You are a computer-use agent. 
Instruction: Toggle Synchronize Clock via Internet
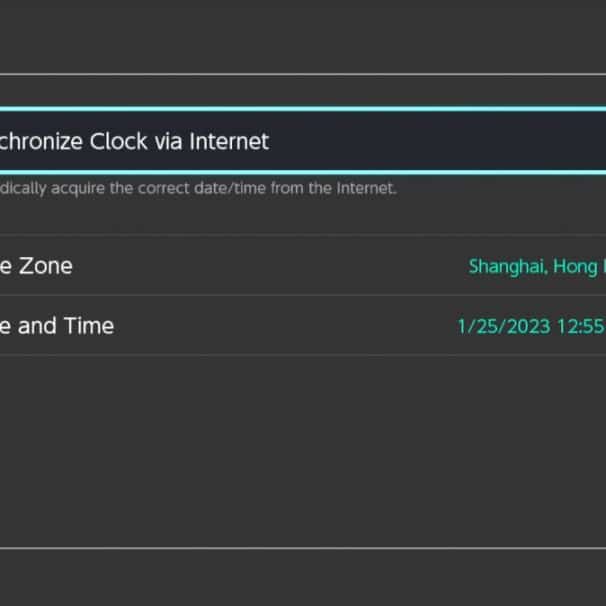tap(300, 141)
